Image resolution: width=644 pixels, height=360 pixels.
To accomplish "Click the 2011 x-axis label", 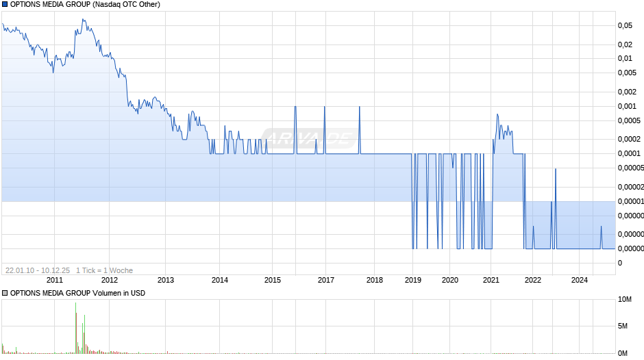I will (55, 280).
